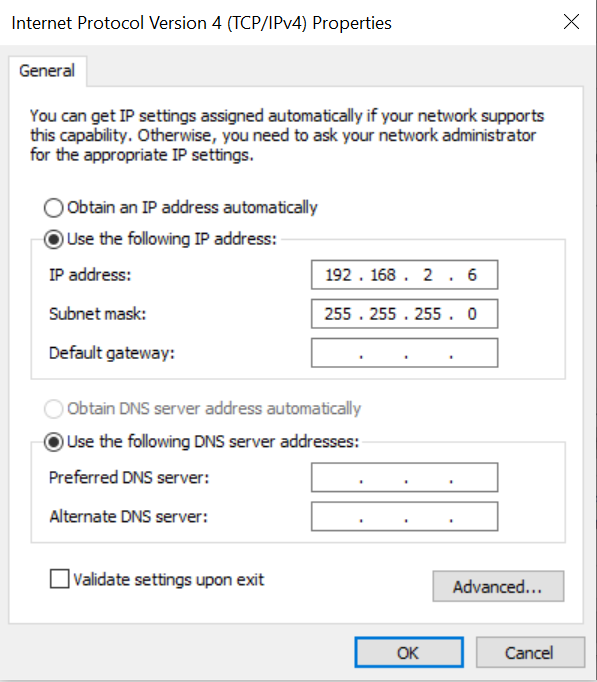Click the final 0 octet of Subnet mask
597x682 pixels.
[472, 314]
